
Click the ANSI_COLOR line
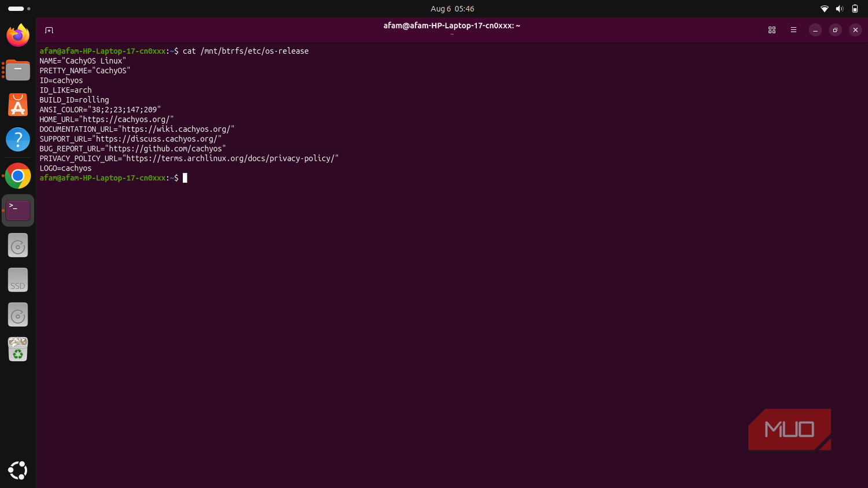coord(100,110)
